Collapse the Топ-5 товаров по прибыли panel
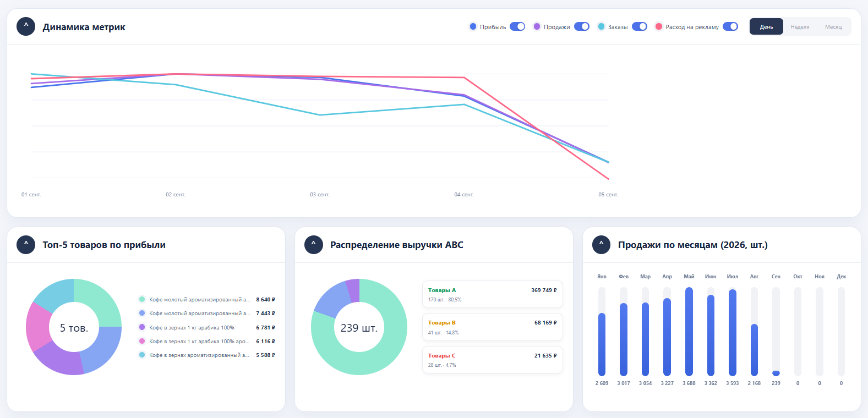The image size is (868, 418). click(x=26, y=245)
